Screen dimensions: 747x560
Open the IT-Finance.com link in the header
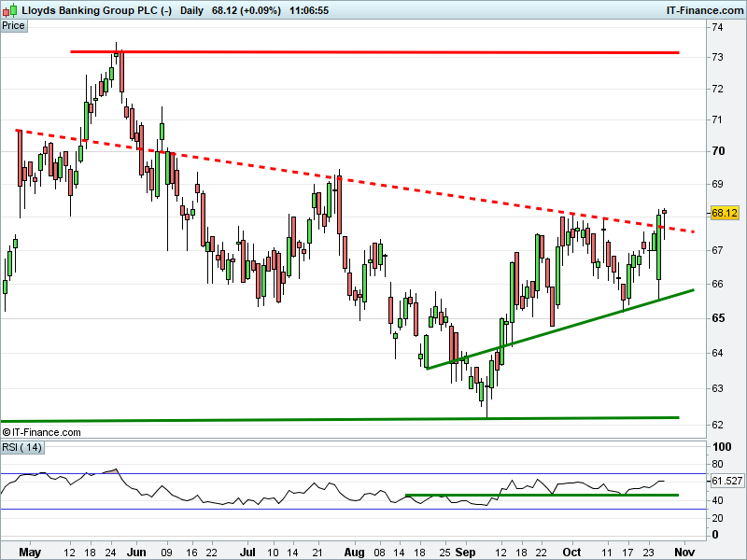tap(704, 10)
